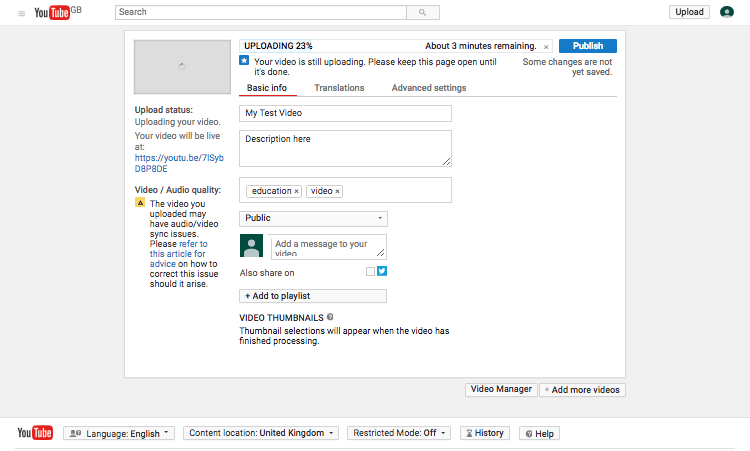Click the 'Upload status:' label
750x451 pixels.
click(164, 110)
